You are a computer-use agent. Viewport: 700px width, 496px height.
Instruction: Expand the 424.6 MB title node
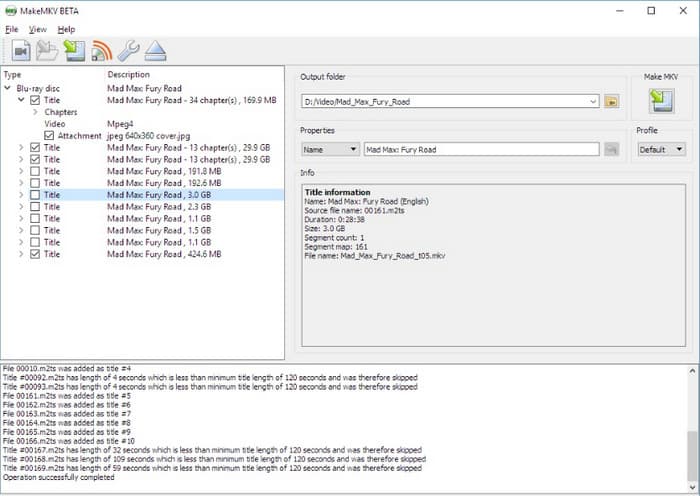tap(21, 254)
